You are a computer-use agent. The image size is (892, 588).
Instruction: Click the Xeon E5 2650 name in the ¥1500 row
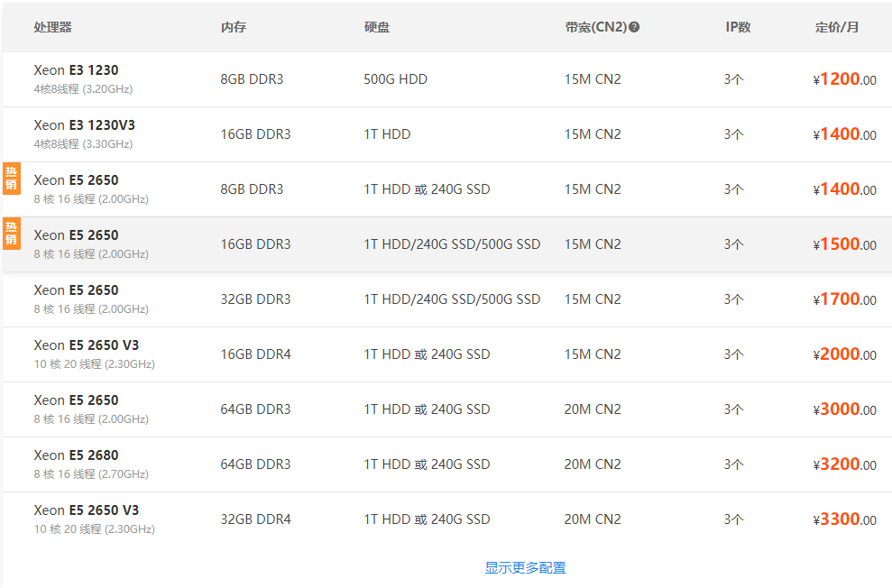[76, 235]
